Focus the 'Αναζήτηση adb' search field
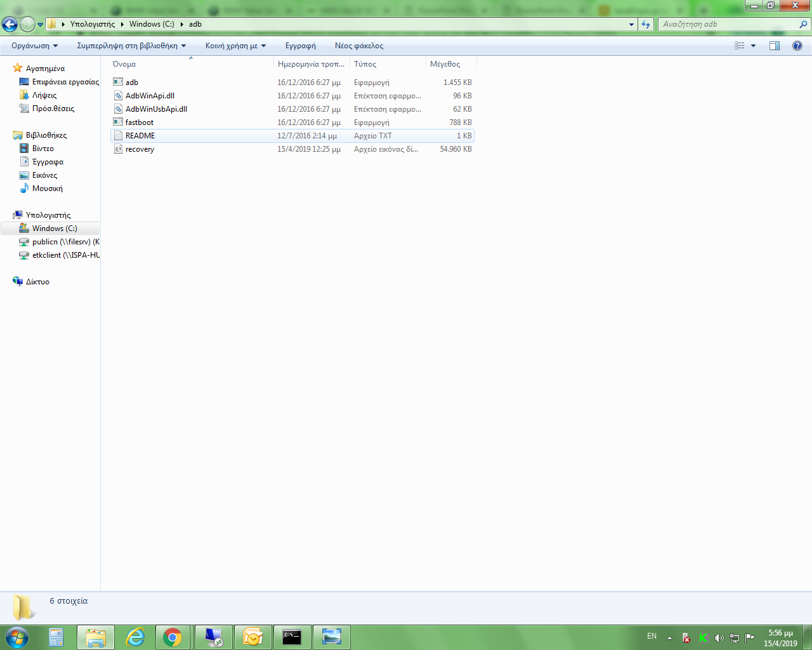 point(729,24)
